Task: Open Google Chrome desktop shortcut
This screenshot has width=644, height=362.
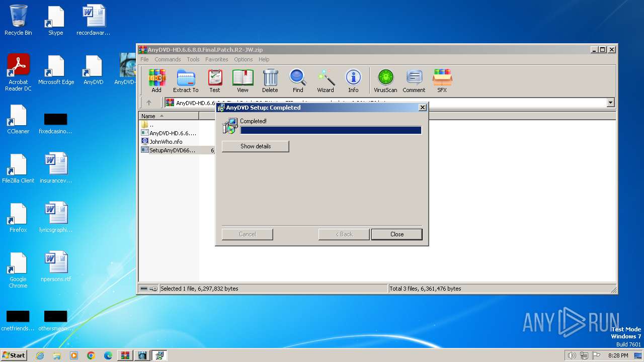Action: pos(18,270)
